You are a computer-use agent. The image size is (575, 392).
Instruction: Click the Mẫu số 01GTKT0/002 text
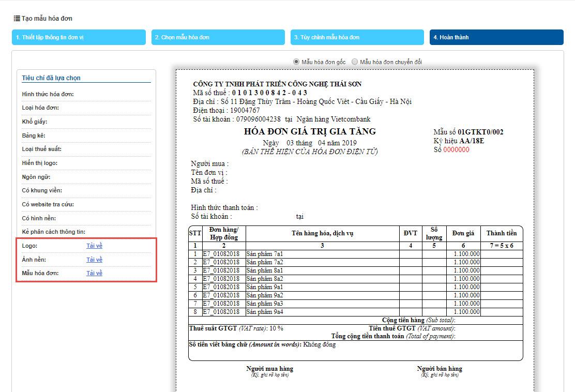tap(468, 132)
